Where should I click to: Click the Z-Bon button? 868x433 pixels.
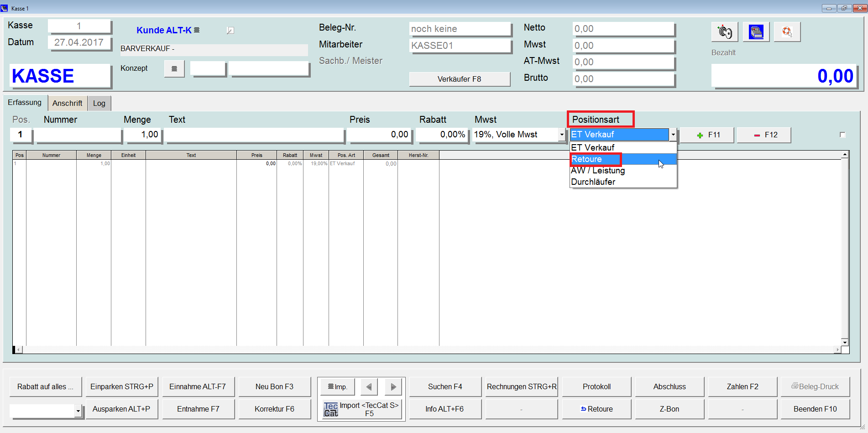pos(669,409)
